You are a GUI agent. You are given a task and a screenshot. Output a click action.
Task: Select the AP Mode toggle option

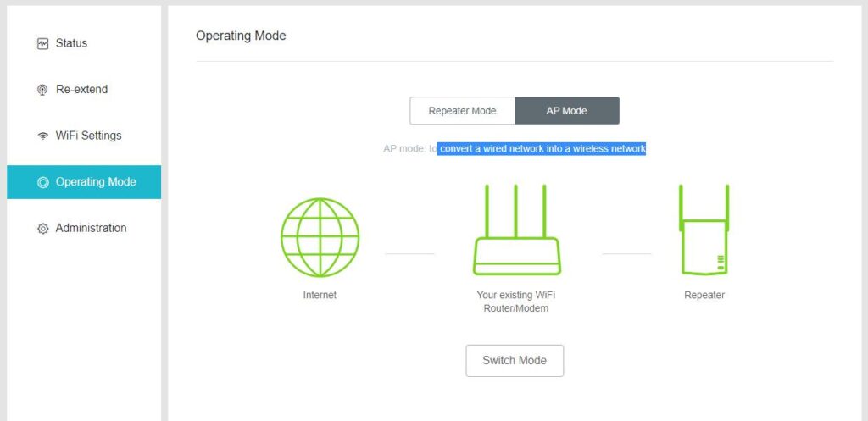[x=566, y=111]
